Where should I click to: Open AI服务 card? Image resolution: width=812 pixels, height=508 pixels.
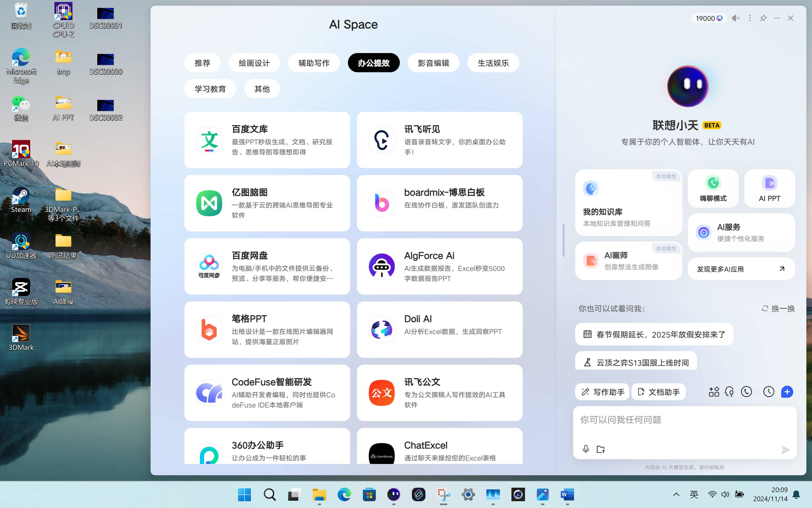[x=741, y=233]
